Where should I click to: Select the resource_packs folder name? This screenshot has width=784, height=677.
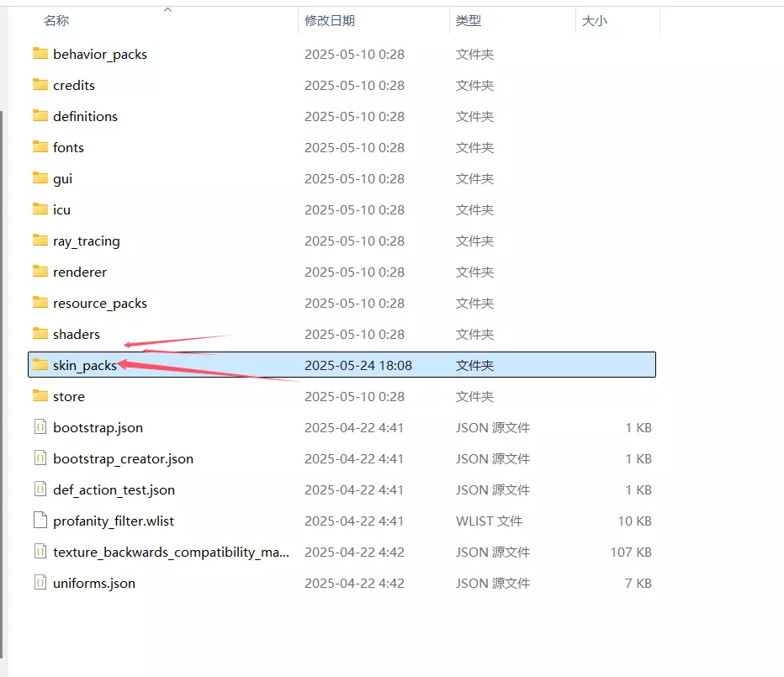(100, 304)
